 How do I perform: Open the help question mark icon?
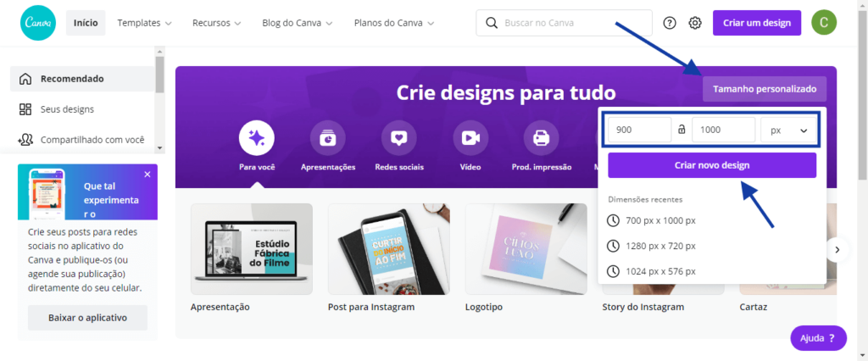pyautogui.click(x=670, y=23)
